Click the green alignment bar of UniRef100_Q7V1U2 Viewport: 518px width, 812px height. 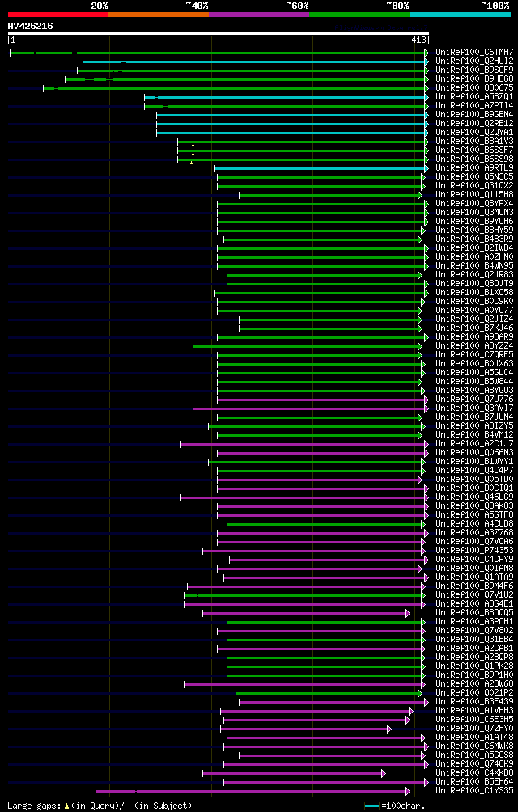[x=303, y=595]
